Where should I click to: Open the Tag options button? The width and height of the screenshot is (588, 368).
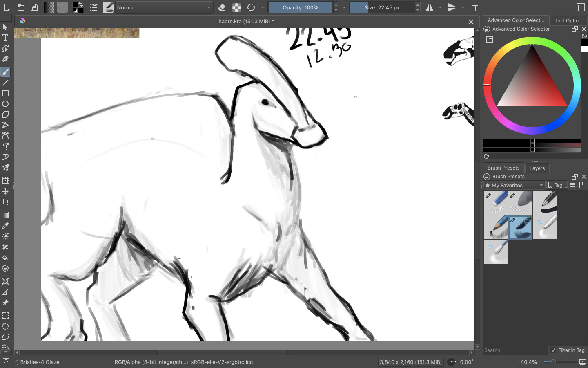click(x=557, y=185)
